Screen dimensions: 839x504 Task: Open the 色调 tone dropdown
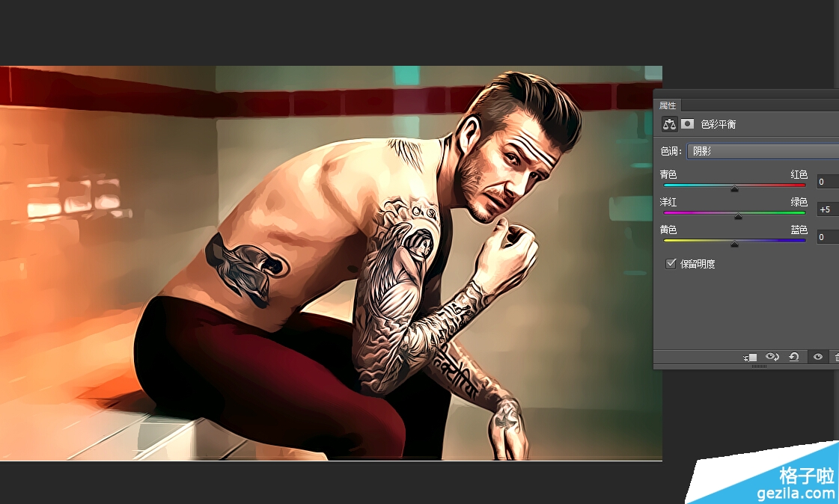pyautogui.click(x=762, y=151)
